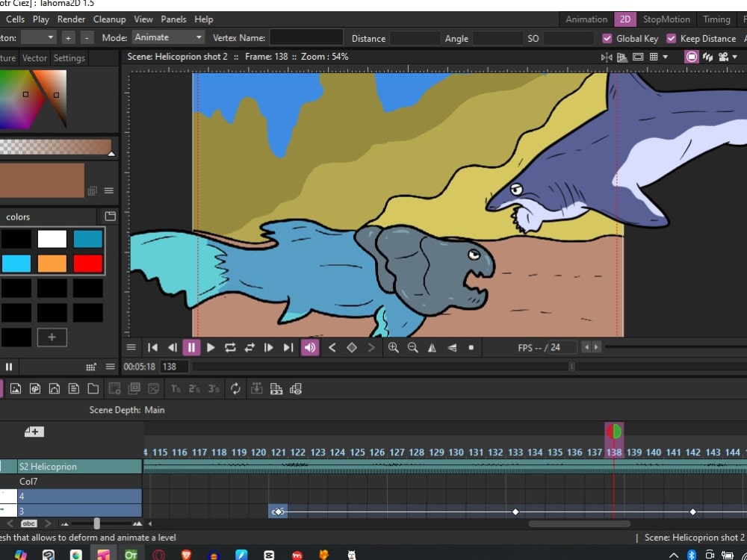
Task: Click the Brave browser taskbar icon
Action: [186, 556]
